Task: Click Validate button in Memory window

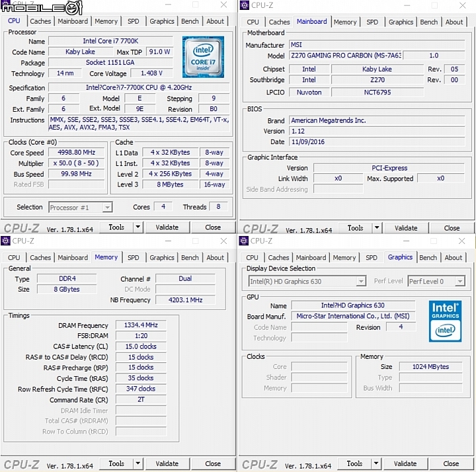Action: [167, 463]
